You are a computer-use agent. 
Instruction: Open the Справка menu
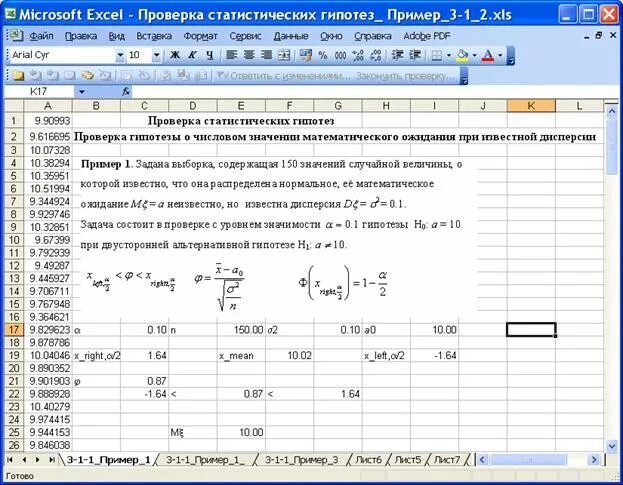click(373, 36)
